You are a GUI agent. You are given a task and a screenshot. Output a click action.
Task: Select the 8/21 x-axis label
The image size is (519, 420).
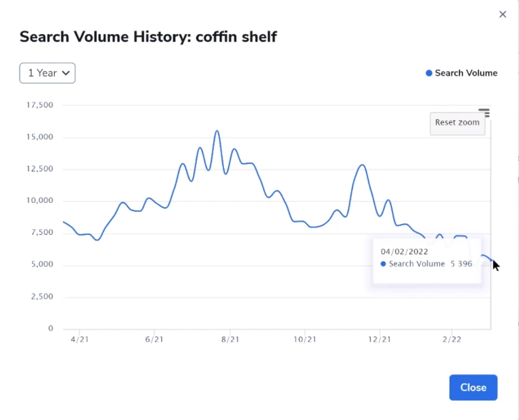[230, 339]
